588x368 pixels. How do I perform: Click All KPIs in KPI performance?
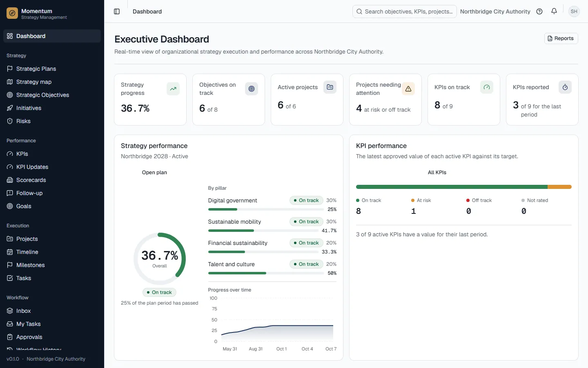coord(437,173)
